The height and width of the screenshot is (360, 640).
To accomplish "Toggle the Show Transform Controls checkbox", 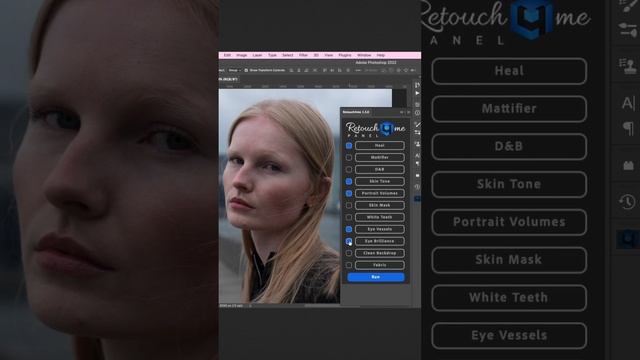I will (x=246, y=70).
